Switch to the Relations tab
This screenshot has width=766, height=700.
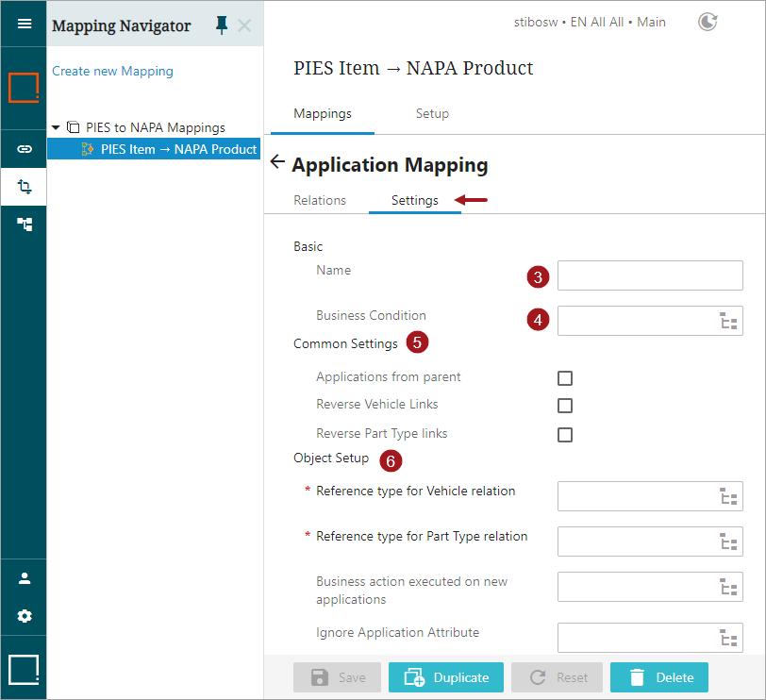coord(320,200)
